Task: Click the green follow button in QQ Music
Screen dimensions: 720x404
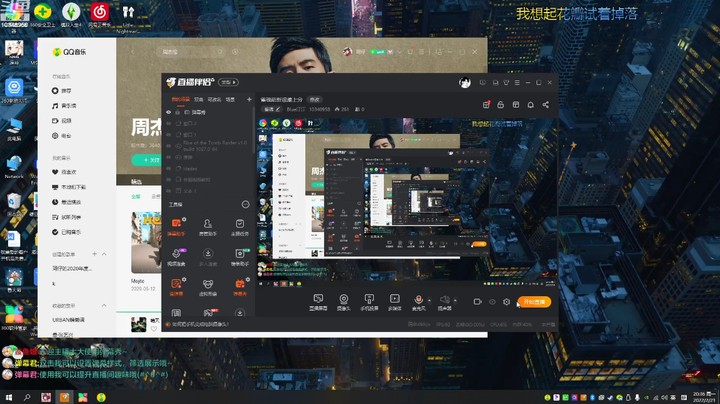Action: tap(146, 160)
